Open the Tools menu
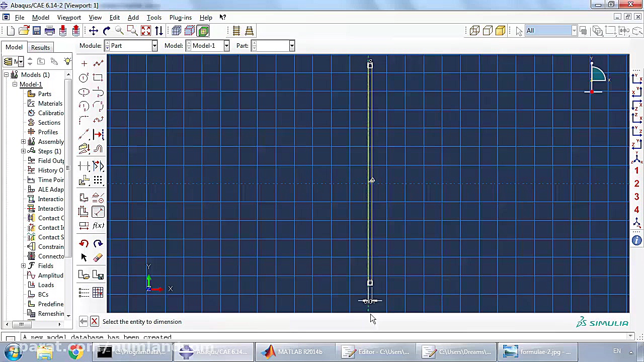Screen dimensions: 644x362 point(154,18)
